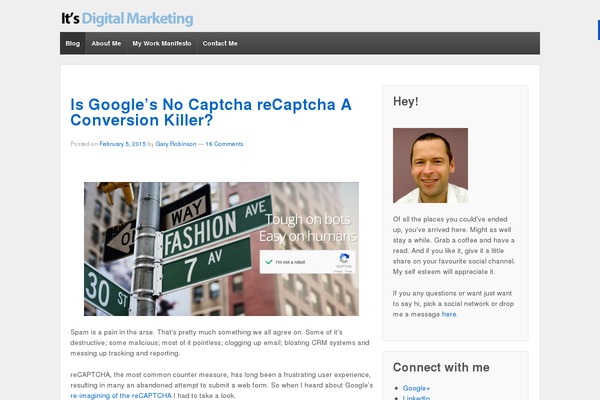Open My Work Manifesto in the navigation
600x400 pixels.
pos(162,43)
